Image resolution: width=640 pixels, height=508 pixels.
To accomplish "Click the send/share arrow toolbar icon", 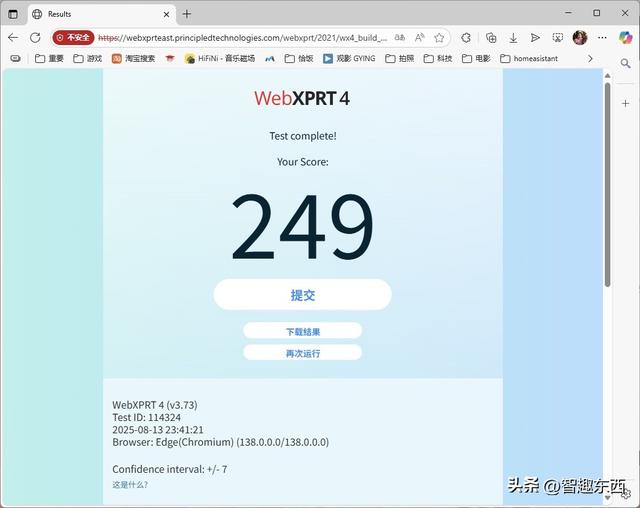I will [535, 38].
